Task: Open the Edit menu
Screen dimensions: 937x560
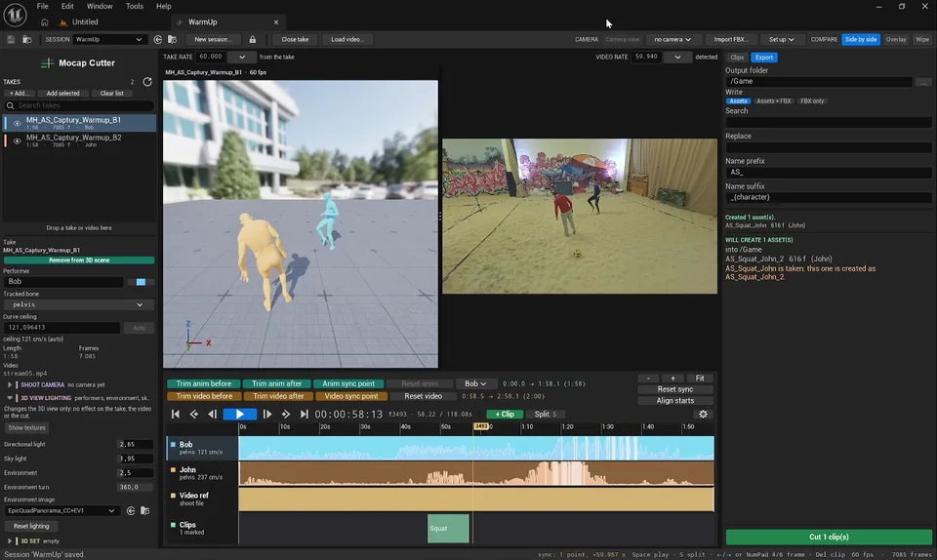Action: 67,6
